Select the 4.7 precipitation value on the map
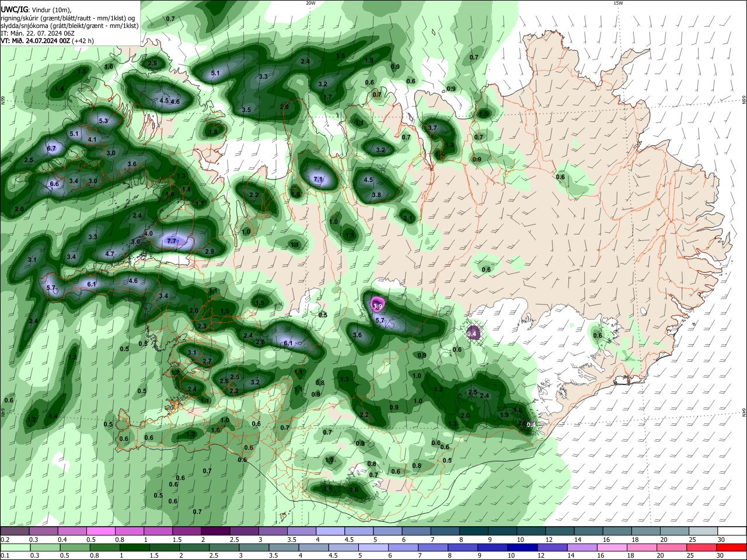Image resolution: width=747 pixels, height=560 pixels. 110,254
